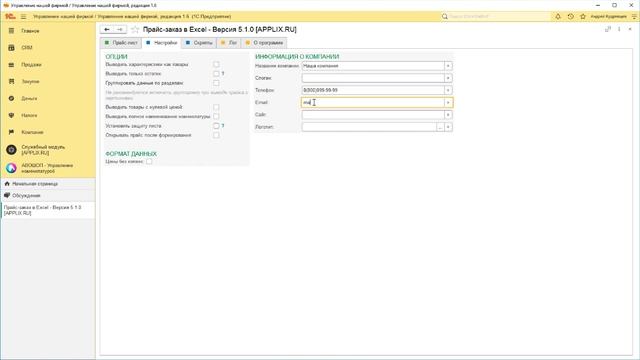Open notifications bell icon
The height and width of the screenshot is (360, 640).
click(558, 16)
